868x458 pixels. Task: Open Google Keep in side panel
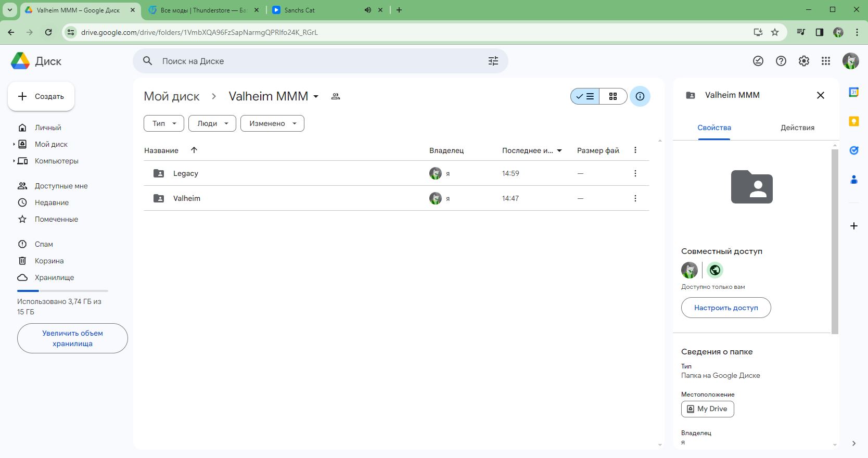coord(853,121)
